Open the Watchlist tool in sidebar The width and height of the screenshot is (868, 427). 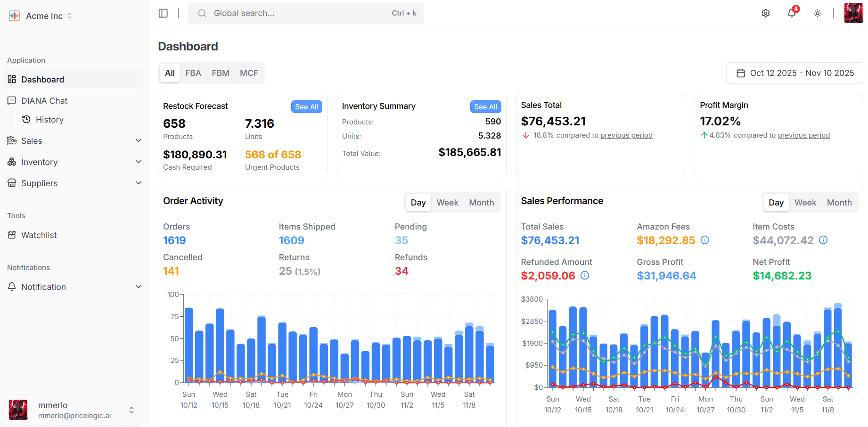click(x=39, y=235)
